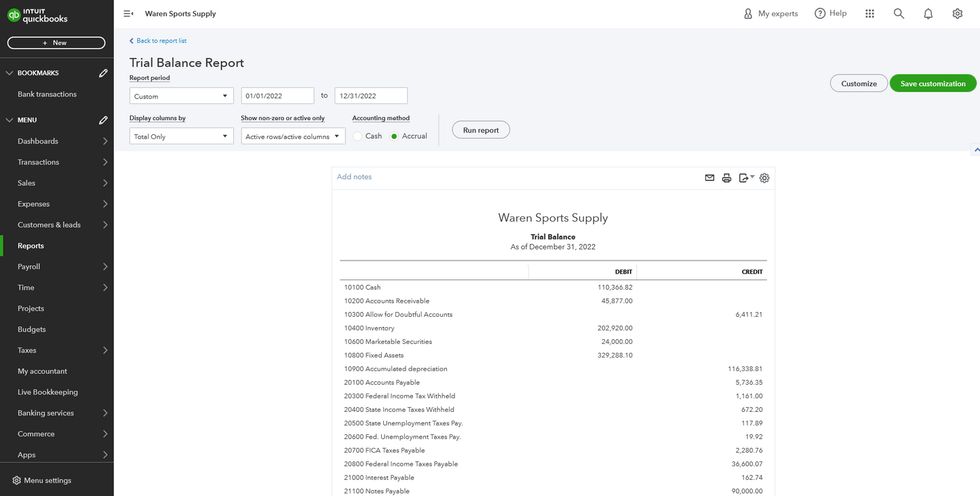Collapse the BOOKMARKS section
The height and width of the screenshot is (496, 980).
[9, 73]
